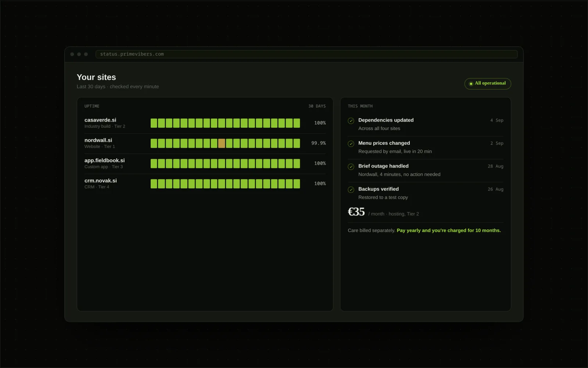
Task: Click the All operational status badge
Action: pyautogui.click(x=488, y=83)
